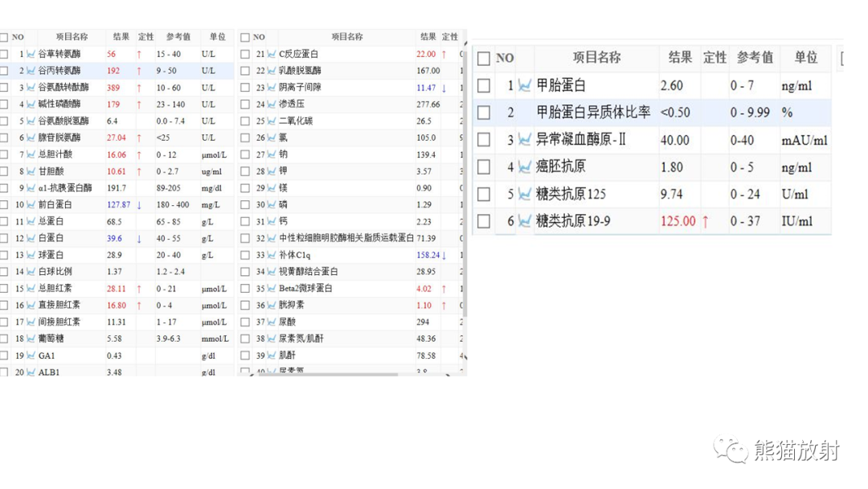This screenshot has height=489, width=868.
Task: View trend chart for C反应蛋白
Action: coord(272,54)
